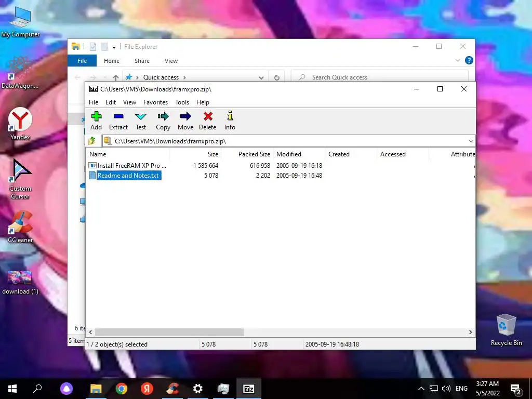
Task: Expand the File Explorer ribbon chevron
Action: coord(457,60)
